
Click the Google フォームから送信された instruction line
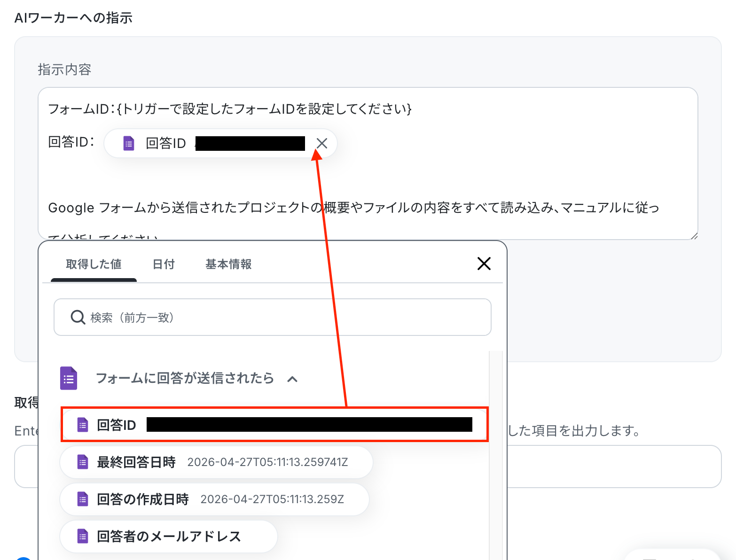[353, 208]
